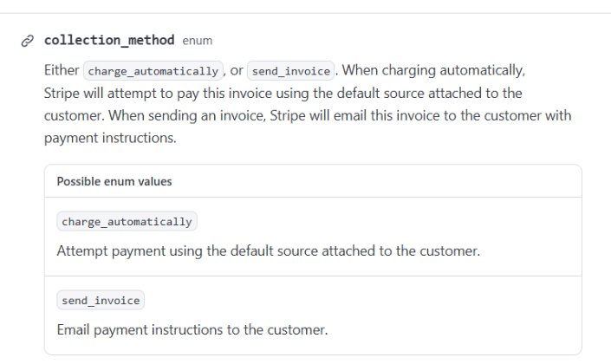Click the enum type label
Viewport: 611px width, 364px height.
pyautogui.click(x=198, y=41)
